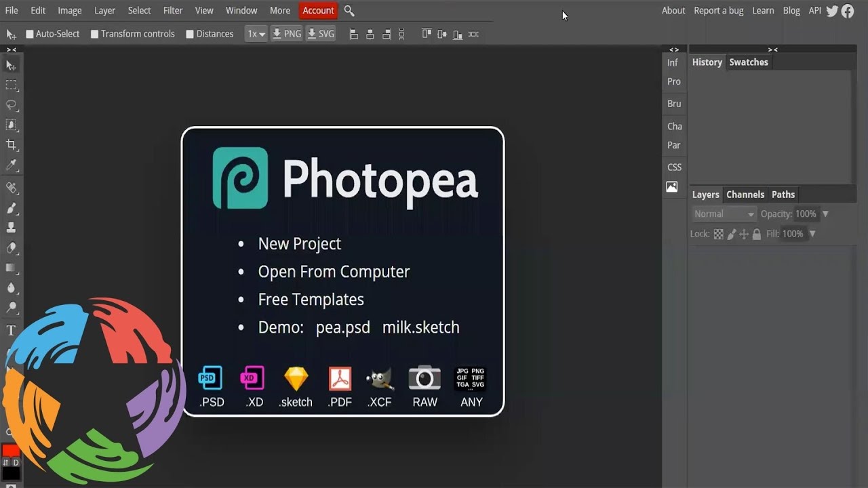868x488 pixels.
Task: Click the .XCF GIMP format icon
Action: point(380,378)
